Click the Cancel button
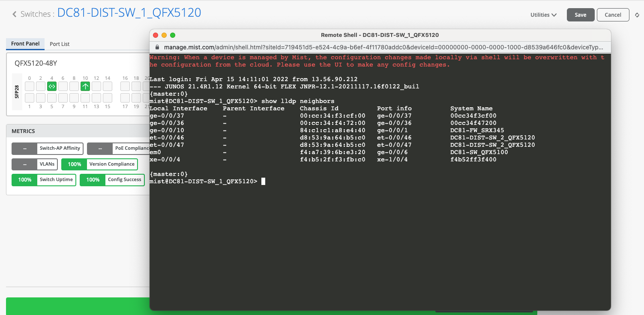The width and height of the screenshot is (644, 315). [x=613, y=15]
